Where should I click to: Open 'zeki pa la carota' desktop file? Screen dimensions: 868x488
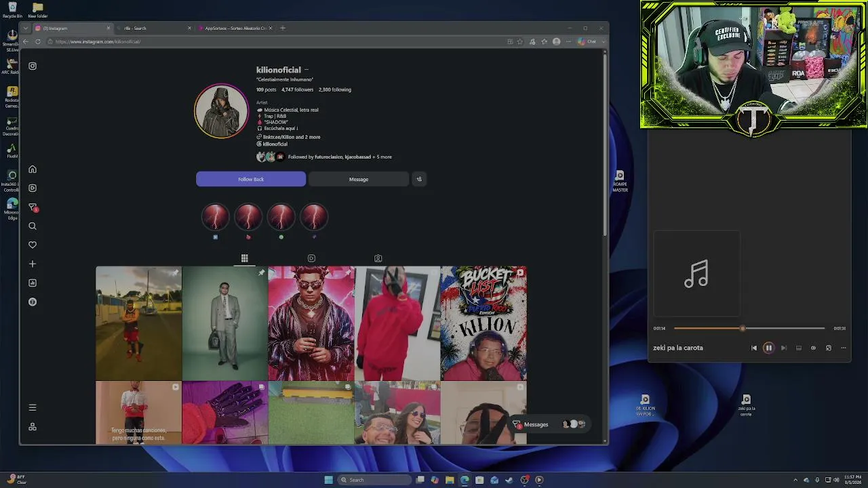point(746,405)
